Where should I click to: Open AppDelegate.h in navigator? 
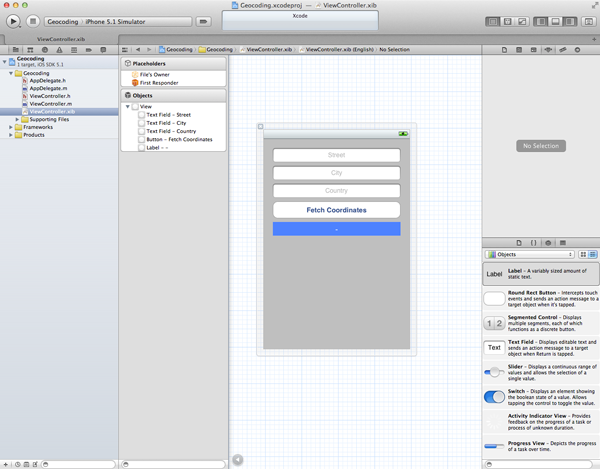click(x=47, y=81)
